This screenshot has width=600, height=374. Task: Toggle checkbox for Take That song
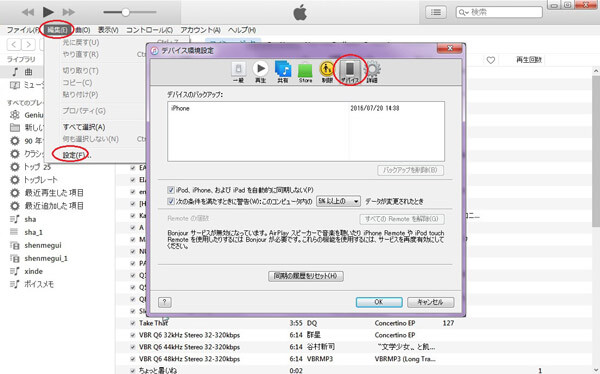[x=133, y=323]
